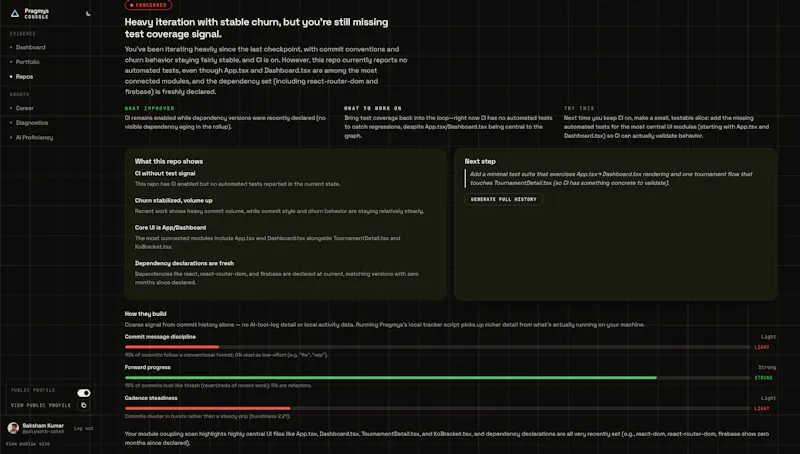Screen dimensions: 800x454
Task: Open Dashboard in the sidebar
Action: click(30, 47)
